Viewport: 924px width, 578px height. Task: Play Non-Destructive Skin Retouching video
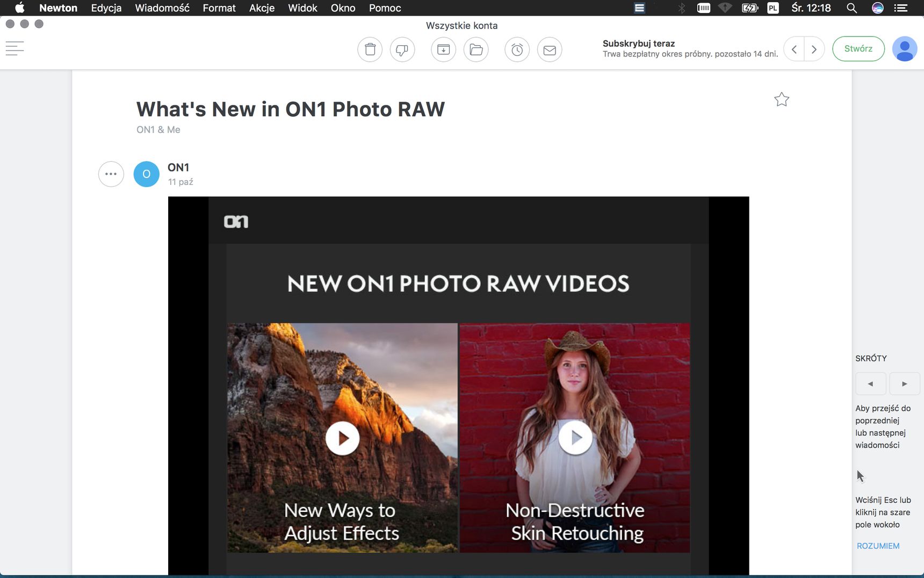point(575,438)
